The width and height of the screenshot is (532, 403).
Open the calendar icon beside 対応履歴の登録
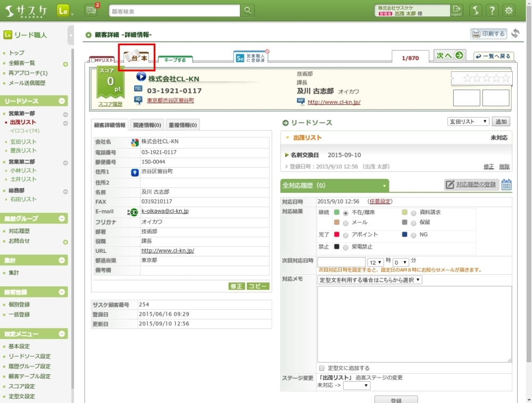click(506, 185)
